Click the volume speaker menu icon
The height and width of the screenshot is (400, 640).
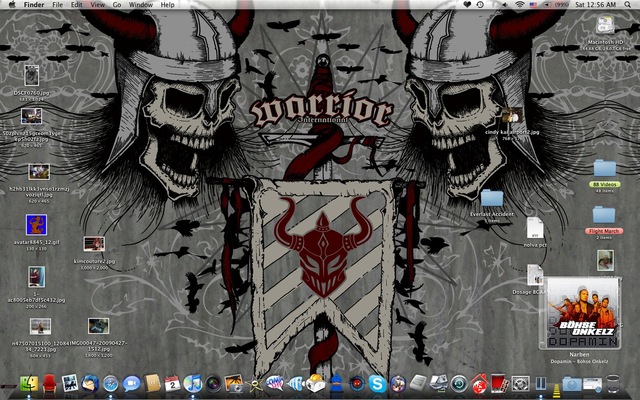505,4
